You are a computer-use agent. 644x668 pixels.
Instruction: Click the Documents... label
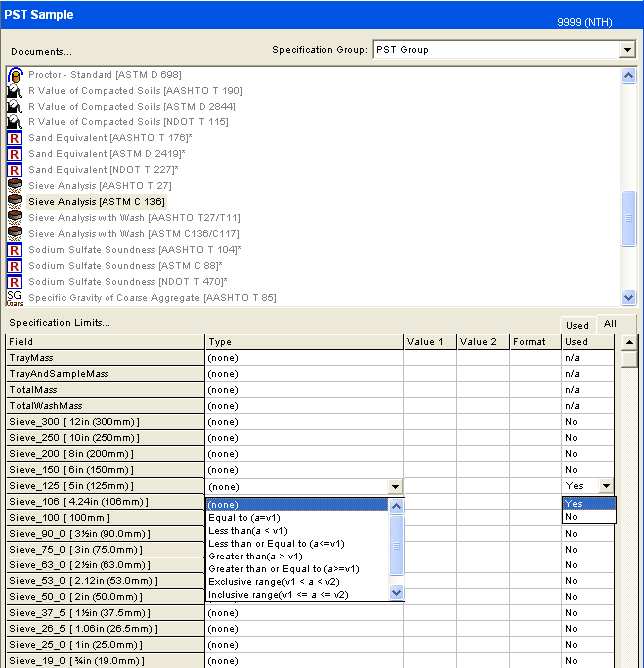(42, 51)
